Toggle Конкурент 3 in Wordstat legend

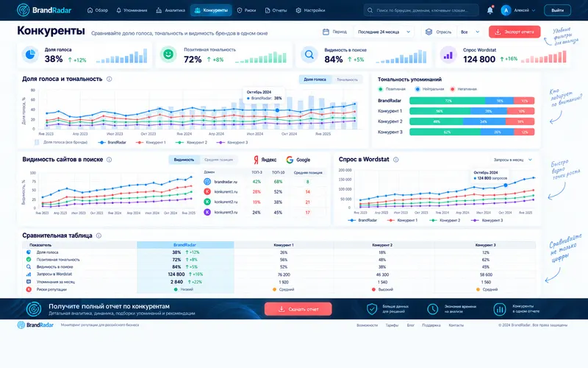tap(487, 220)
